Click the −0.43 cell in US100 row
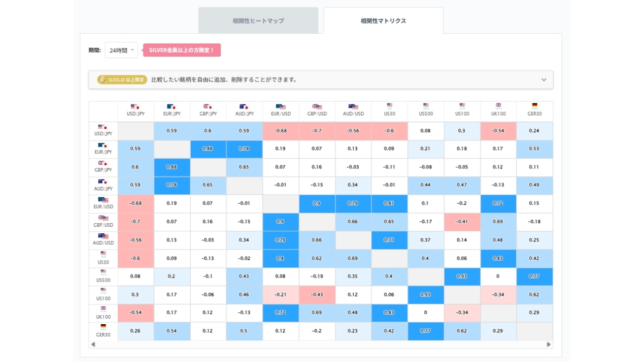Screen dimensions: 644x362 (x=317, y=295)
